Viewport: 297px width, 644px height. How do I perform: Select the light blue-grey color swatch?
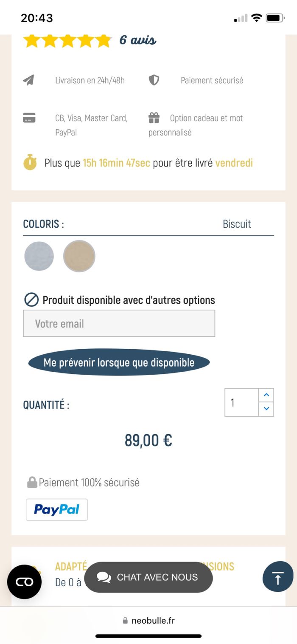click(39, 256)
